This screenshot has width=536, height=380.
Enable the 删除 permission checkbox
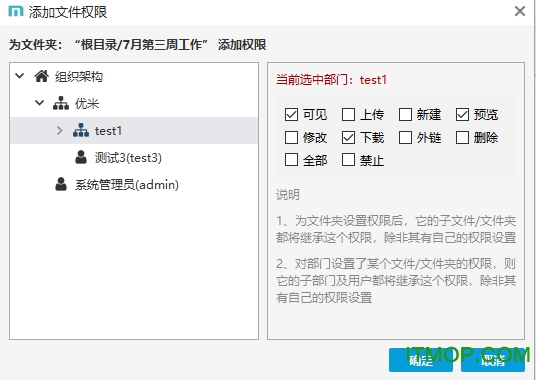tap(462, 138)
